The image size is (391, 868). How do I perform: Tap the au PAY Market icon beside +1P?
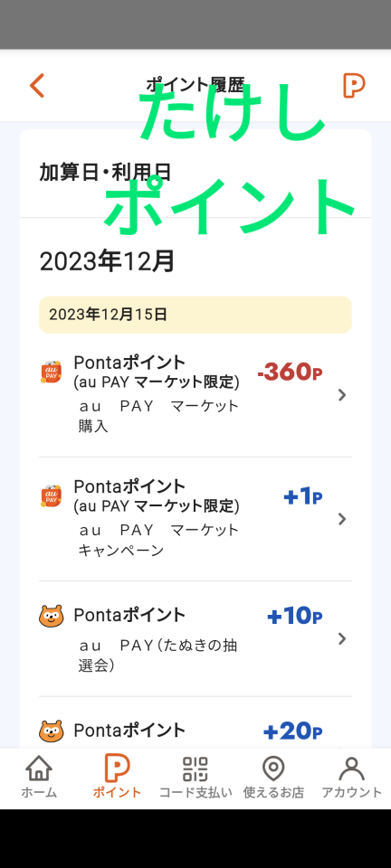click(51, 496)
